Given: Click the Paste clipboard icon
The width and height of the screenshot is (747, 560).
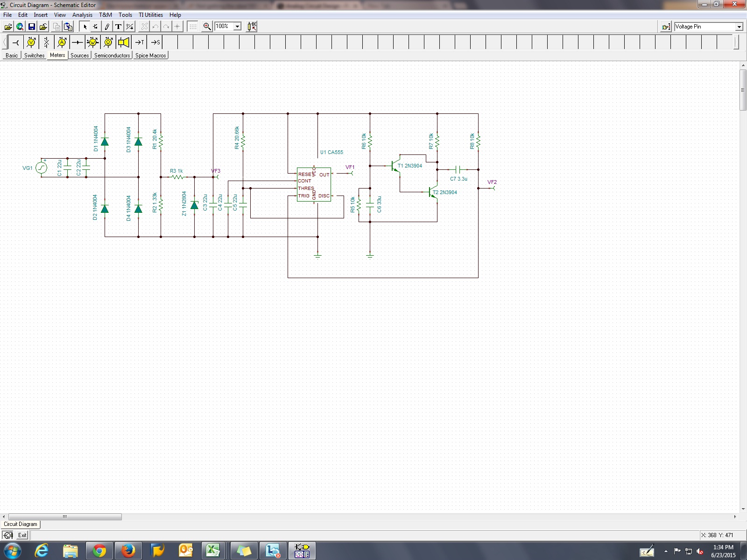Looking at the screenshot, I should coord(68,27).
